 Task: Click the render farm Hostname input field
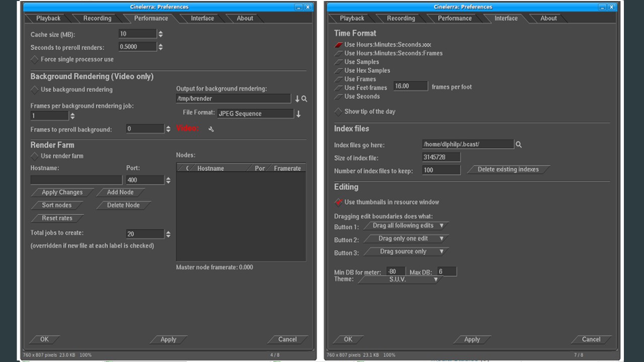[x=76, y=180]
